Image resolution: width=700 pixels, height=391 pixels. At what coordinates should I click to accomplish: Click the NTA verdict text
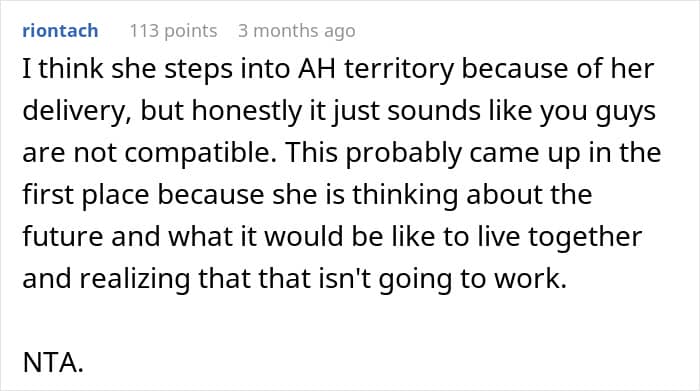pyautogui.click(x=53, y=362)
